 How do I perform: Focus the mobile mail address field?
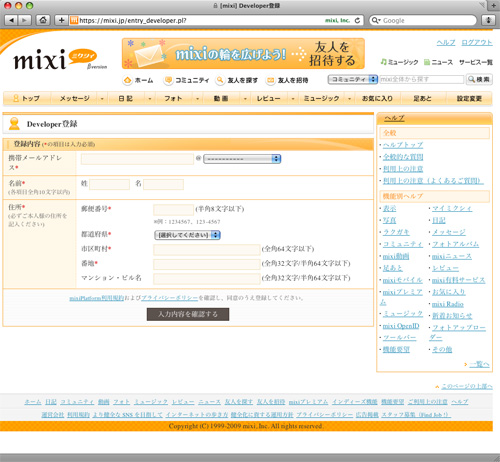coord(137,159)
